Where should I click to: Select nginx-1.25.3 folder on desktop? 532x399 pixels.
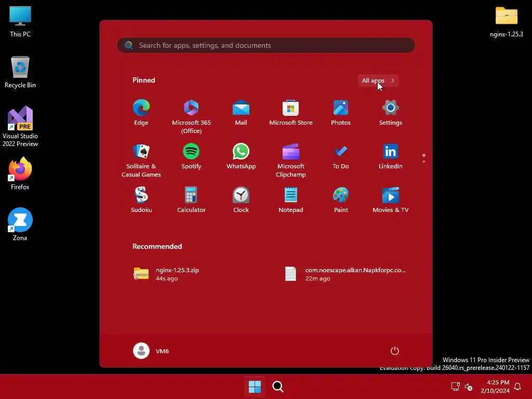coord(506,22)
